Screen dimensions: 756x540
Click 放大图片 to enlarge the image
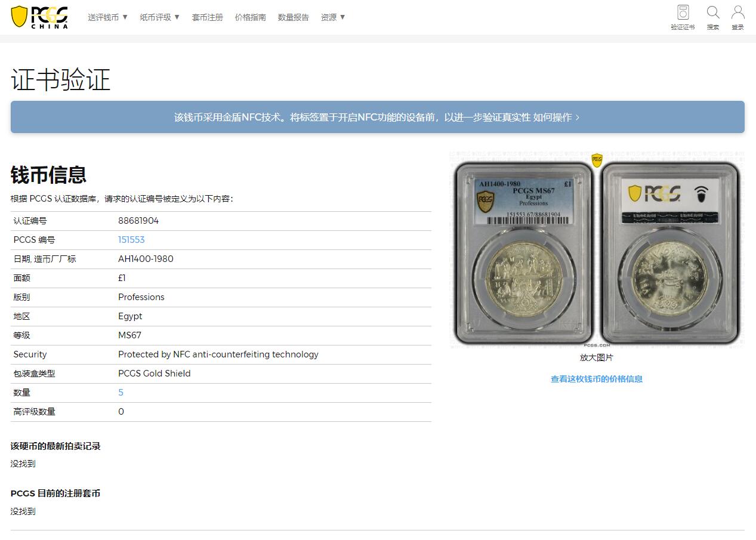[x=597, y=357]
